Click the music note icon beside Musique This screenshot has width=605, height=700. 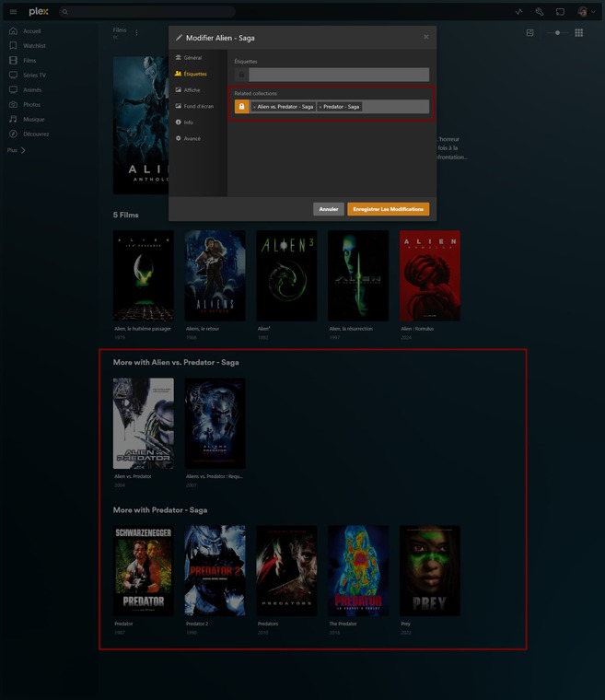click(14, 119)
